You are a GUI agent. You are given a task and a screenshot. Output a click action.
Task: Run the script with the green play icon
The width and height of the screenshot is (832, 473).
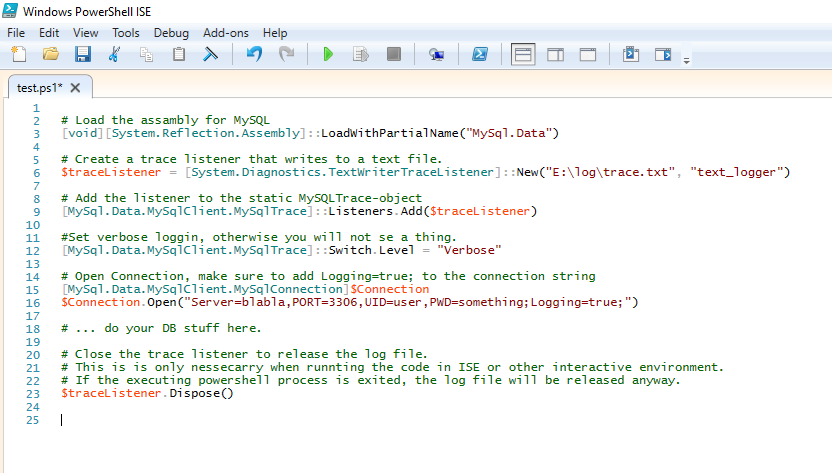pos(328,54)
